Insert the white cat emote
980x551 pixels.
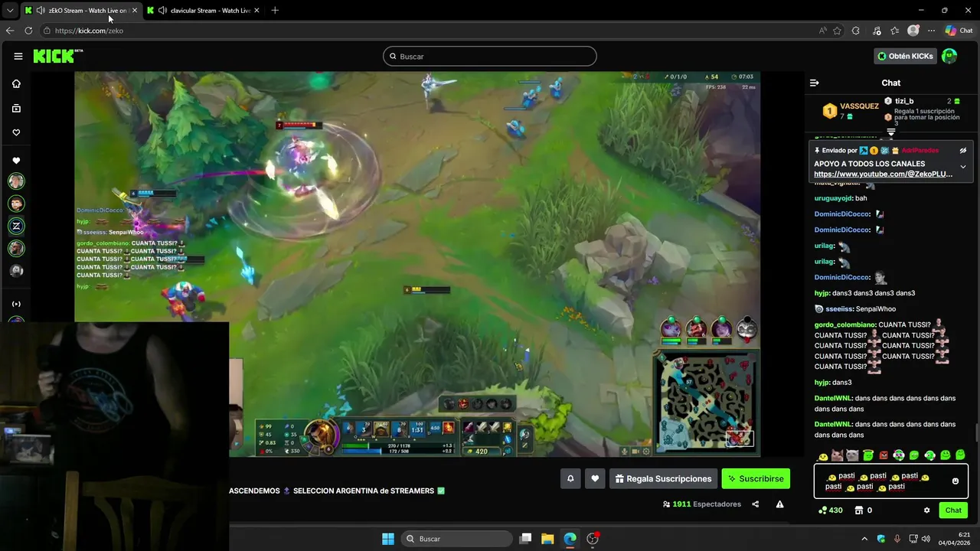(x=853, y=456)
